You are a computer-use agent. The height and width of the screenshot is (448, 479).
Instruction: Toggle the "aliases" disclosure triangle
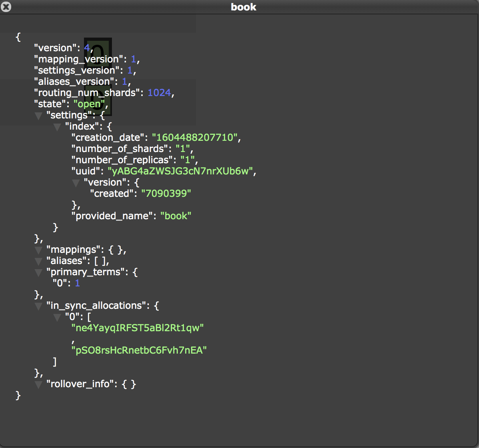38,261
